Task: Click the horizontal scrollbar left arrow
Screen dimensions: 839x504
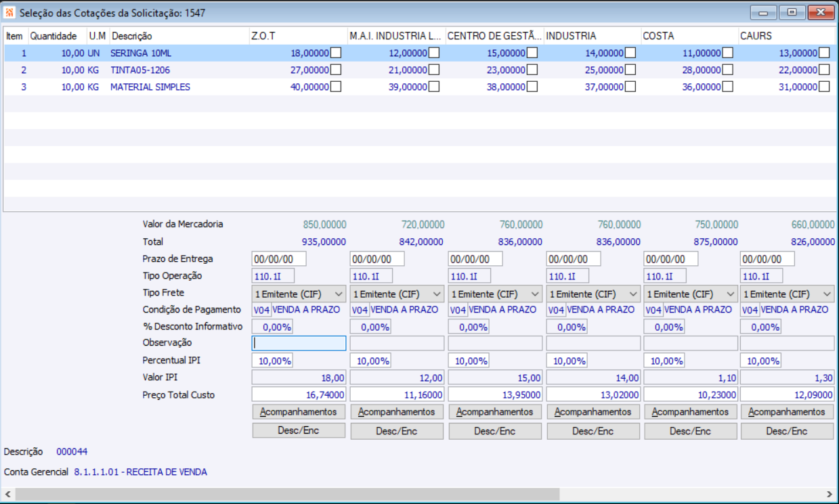Action: click(x=9, y=495)
